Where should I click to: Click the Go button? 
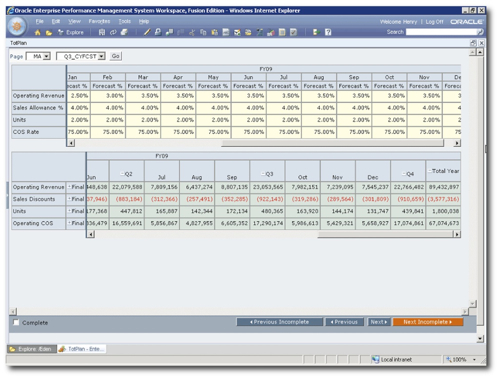pos(115,56)
